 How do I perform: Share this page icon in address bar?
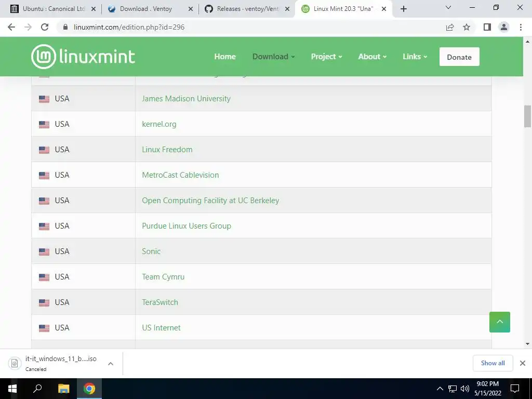pos(450,27)
